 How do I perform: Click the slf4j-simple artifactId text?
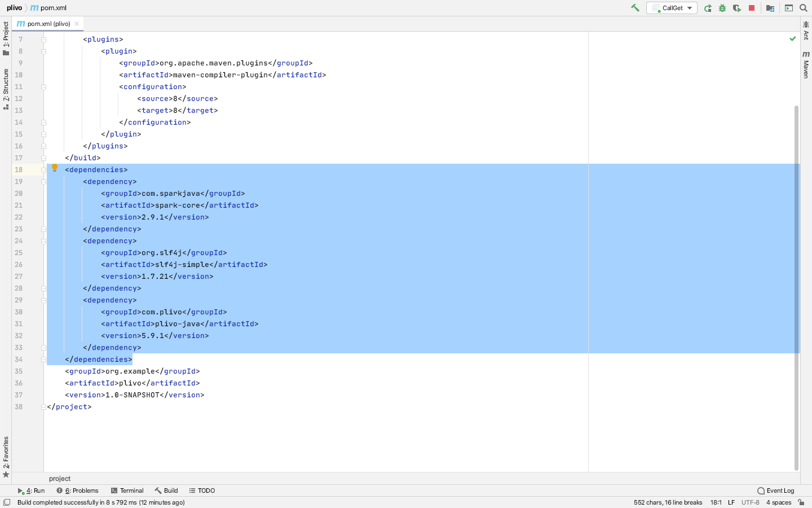point(182,265)
